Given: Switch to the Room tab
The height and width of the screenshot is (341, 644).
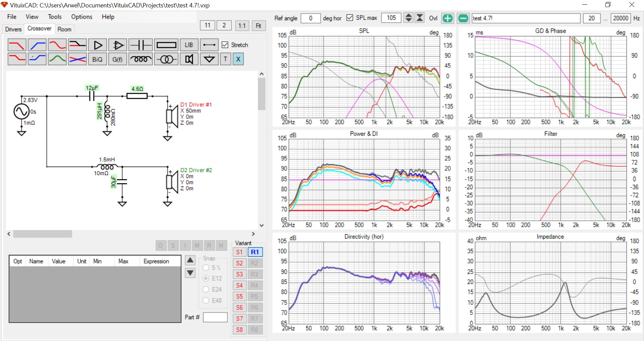Looking at the screenshot, I should tap(64, 29).
